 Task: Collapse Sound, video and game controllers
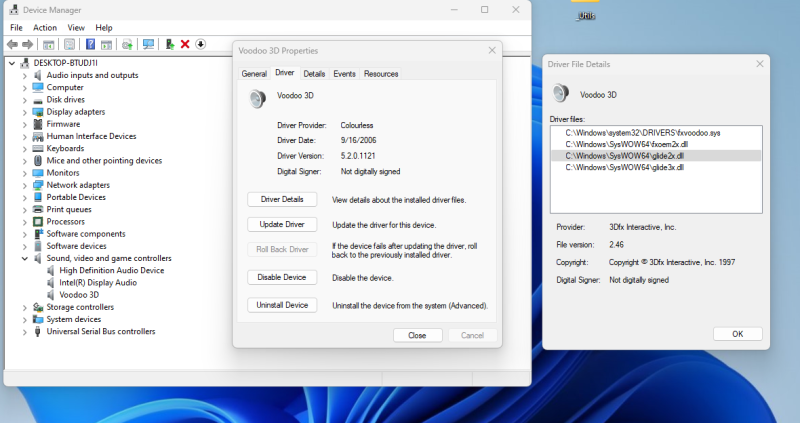24,259
